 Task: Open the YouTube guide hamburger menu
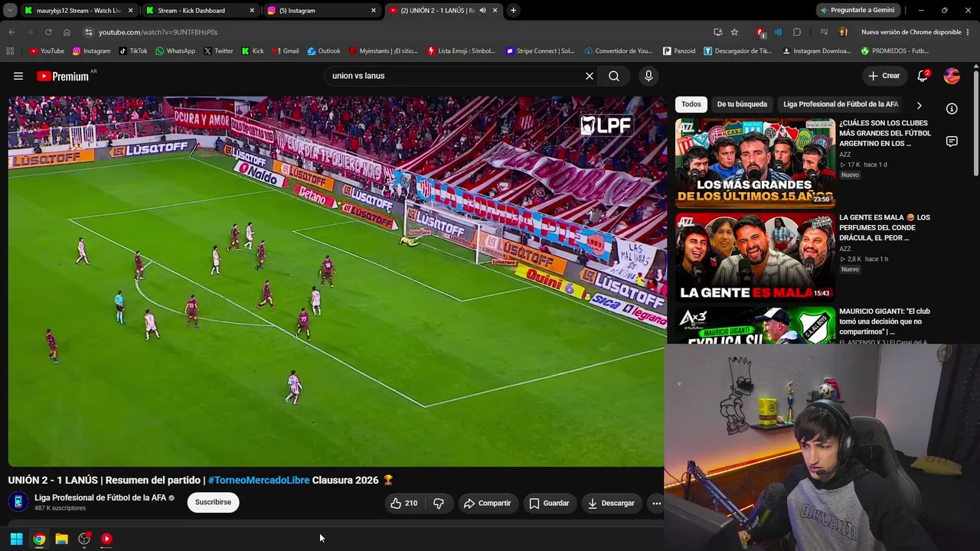pos(18,76)
